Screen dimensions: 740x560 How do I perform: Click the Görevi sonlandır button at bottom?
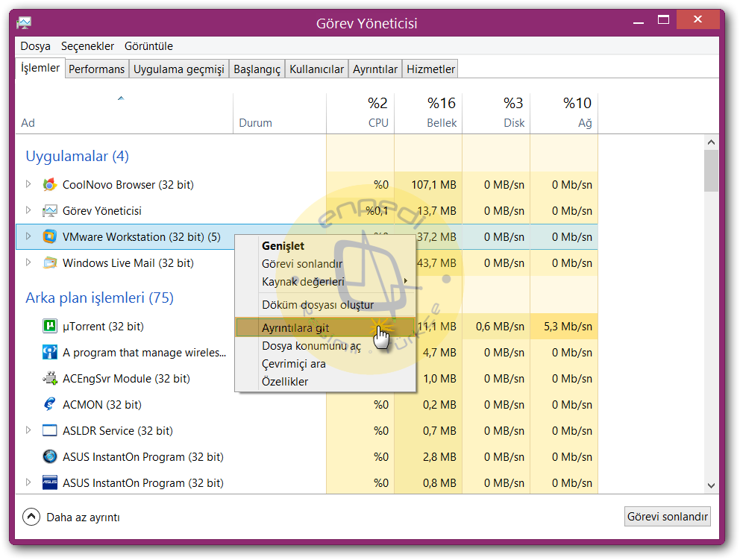668,517
